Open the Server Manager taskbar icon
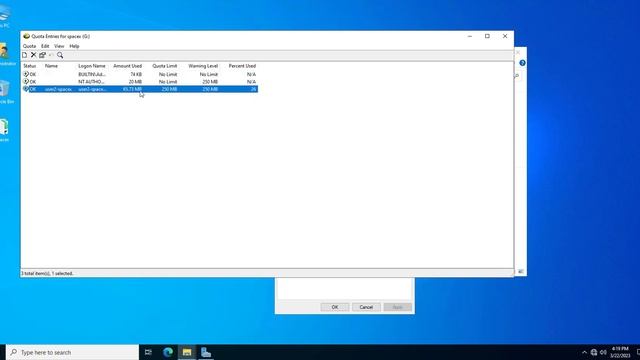640x360 pixels. [x=206, y=352]
